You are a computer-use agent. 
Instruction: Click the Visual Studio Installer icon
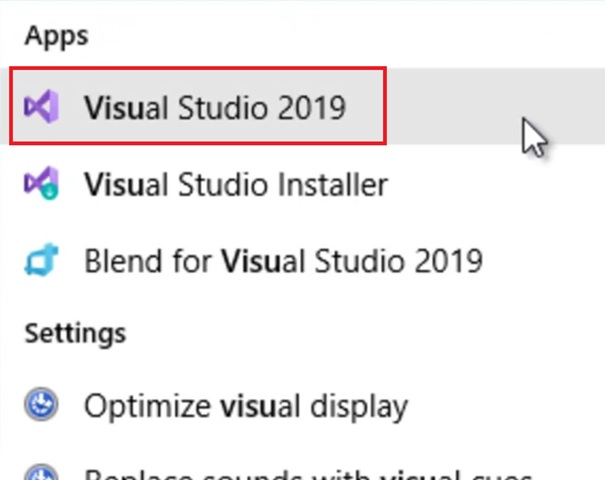[x=41, y=183]
